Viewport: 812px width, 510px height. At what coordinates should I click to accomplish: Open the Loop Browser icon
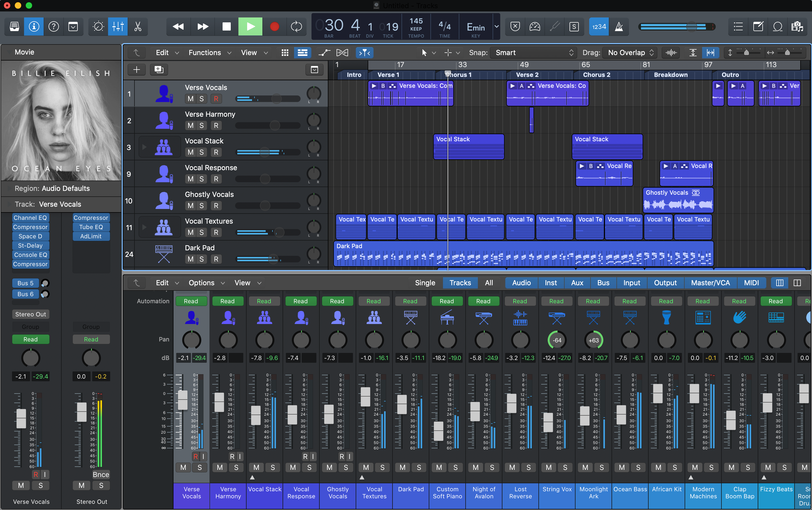(778, 26)
